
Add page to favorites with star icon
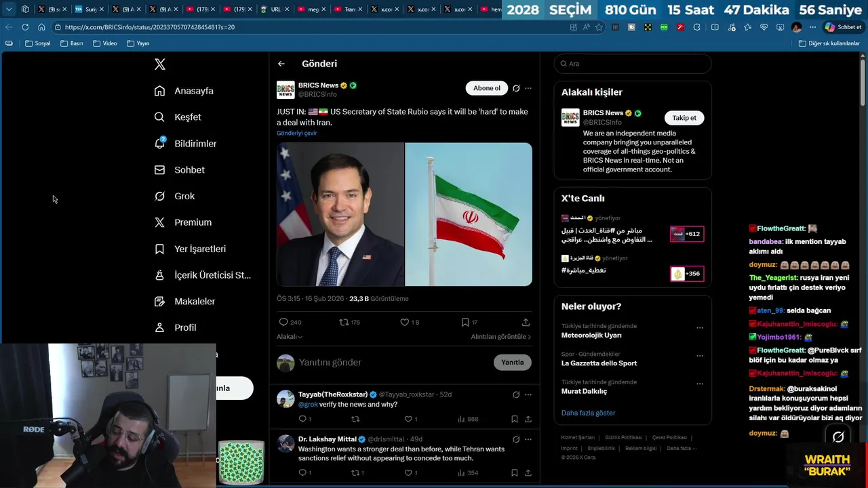tap(599, 27)
